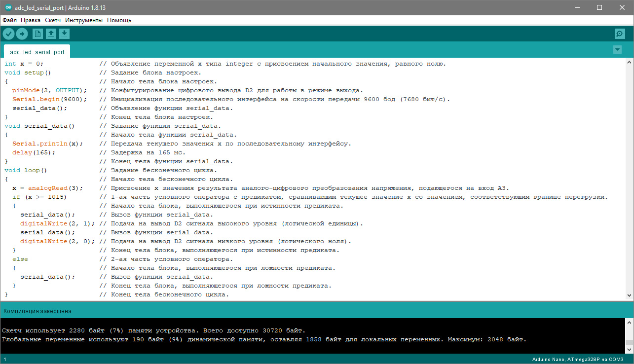Click the Upload sketch arrow icon

pos(22,34)
